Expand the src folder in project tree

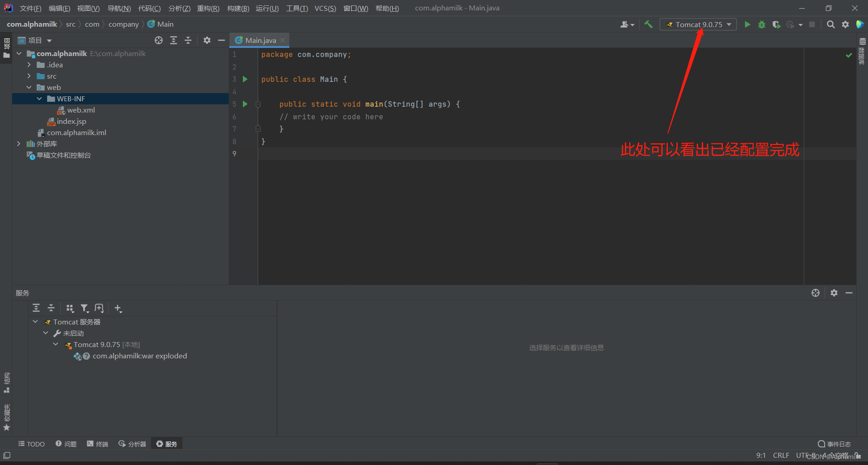click(x=29, y=76)
